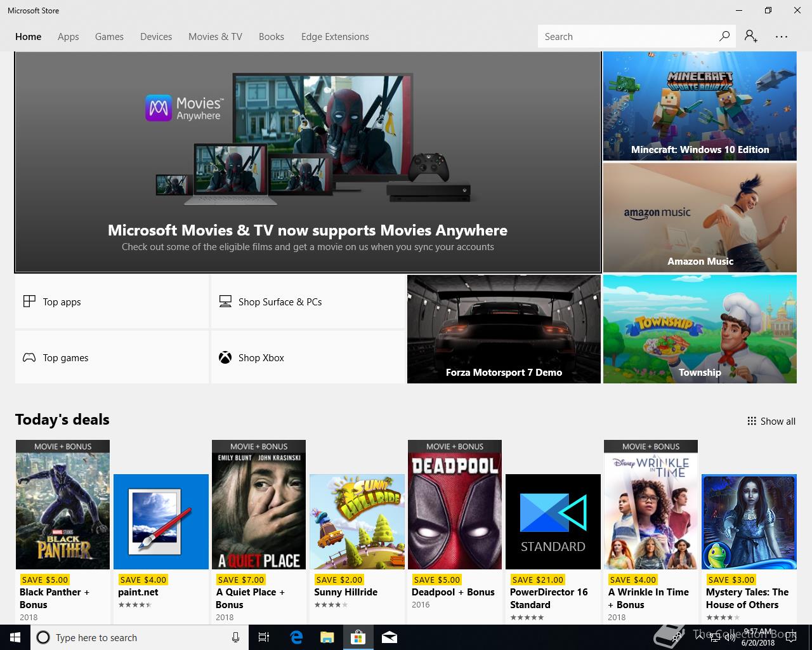Image resolution: width=812 pixels, height=650 pixels.
Task: Open the Movies Anywhere hero banner
Action: coord(308,162)
